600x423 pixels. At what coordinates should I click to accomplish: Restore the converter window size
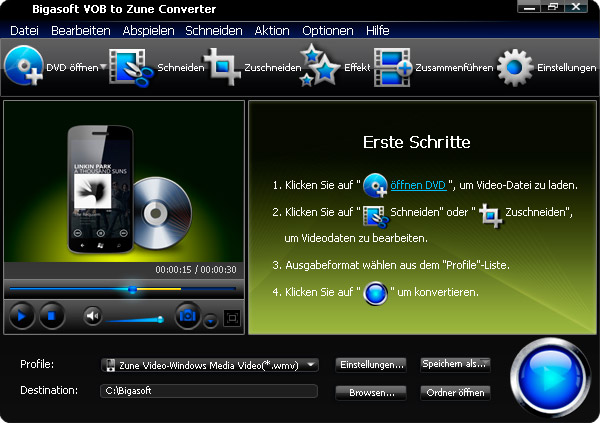[553, 7]
